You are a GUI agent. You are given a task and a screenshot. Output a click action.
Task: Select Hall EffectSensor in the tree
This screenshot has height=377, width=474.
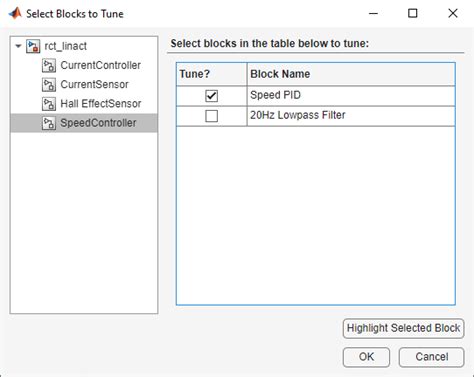point(101,104)
